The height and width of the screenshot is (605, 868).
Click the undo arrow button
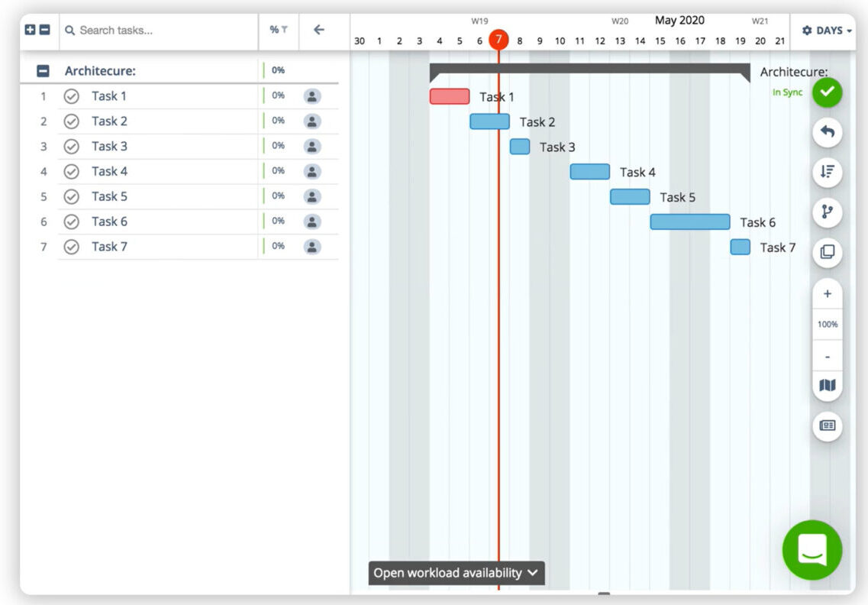click(827, 132)
